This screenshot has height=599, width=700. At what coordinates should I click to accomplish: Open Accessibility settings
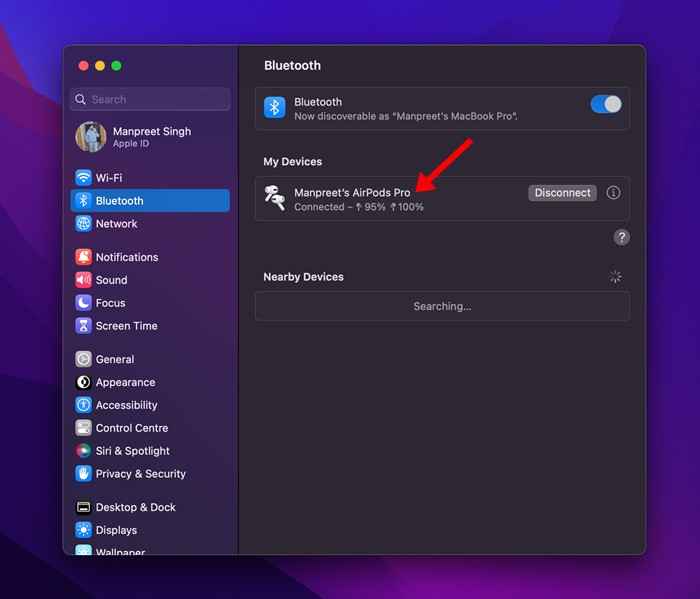coord(150,405)
